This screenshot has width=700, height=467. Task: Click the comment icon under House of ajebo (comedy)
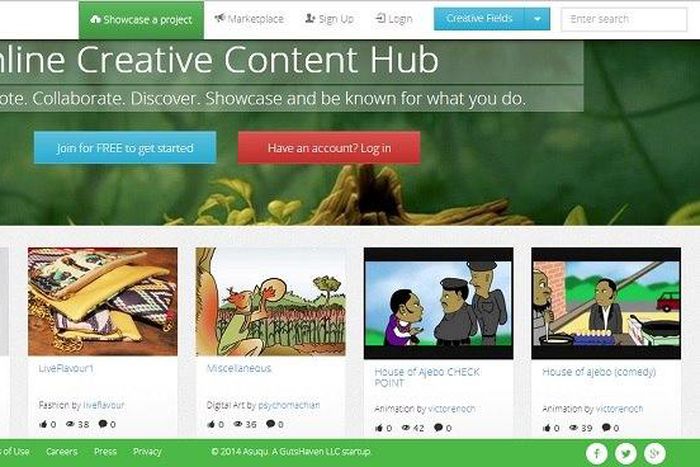[x=606, y=427]
